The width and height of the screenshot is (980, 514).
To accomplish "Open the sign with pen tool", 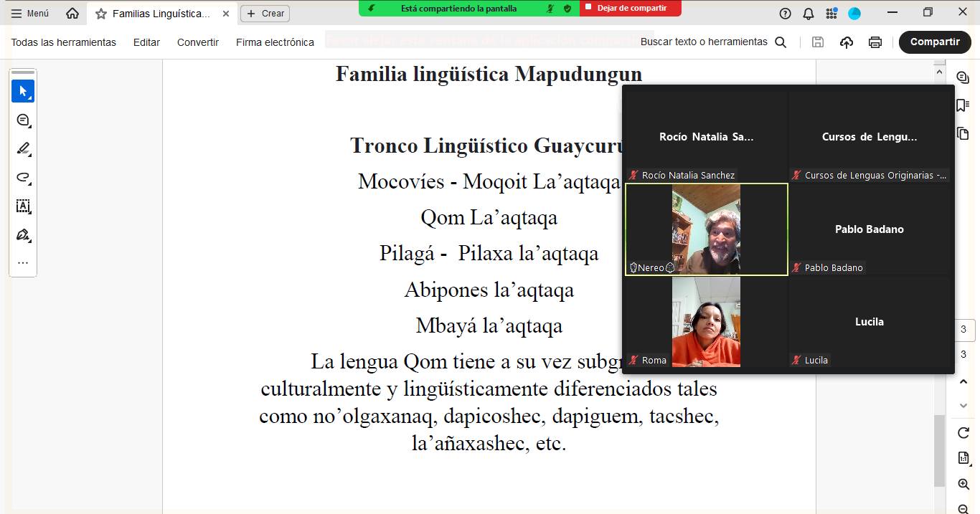I will click(23, 235).
